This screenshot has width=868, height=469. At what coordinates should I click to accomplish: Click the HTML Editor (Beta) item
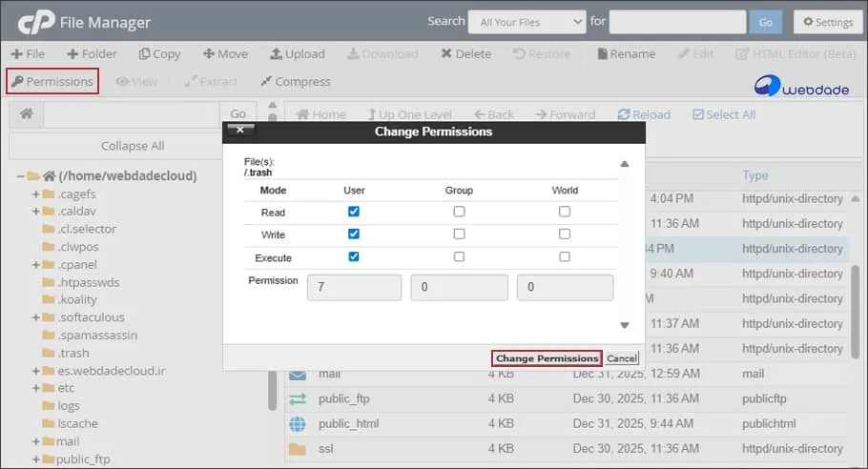tap(796, 53)
